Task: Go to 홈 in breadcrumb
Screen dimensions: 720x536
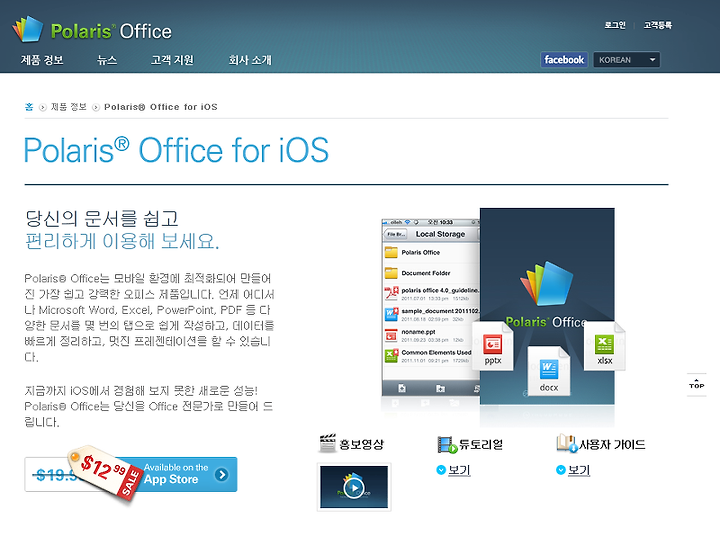Action: click(x=29, y=107)
